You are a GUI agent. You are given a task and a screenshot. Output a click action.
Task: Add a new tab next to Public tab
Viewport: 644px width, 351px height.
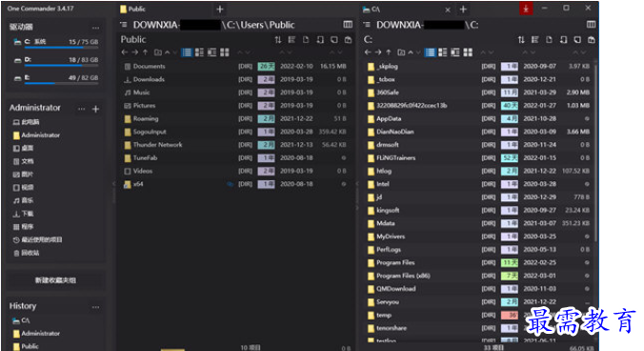pyautogui.click(x=220, y=9)
